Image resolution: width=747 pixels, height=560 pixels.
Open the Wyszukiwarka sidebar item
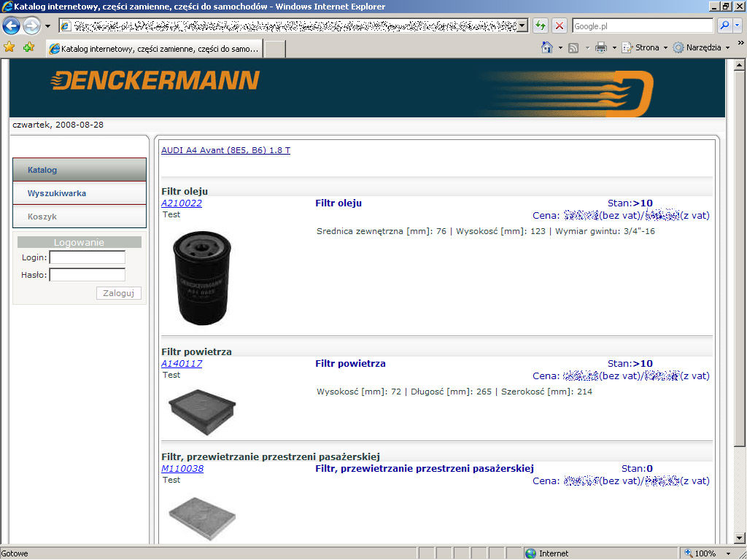(x=80, y=193)
